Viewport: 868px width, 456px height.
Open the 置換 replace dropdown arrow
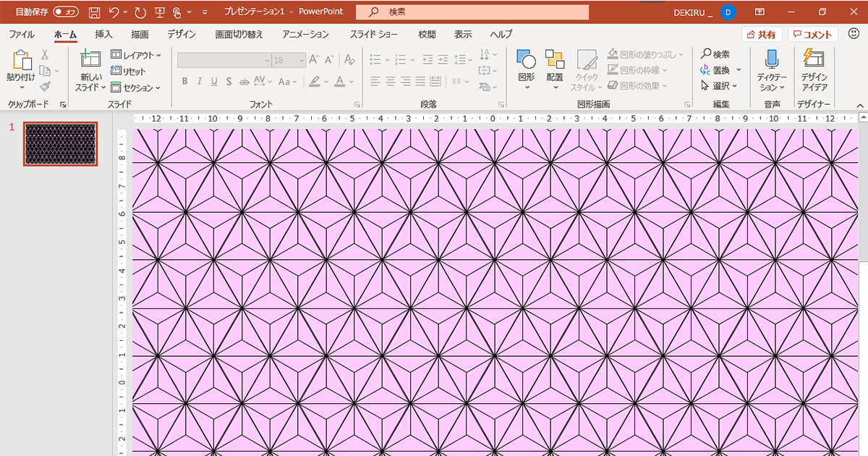[x=739, y=70]
